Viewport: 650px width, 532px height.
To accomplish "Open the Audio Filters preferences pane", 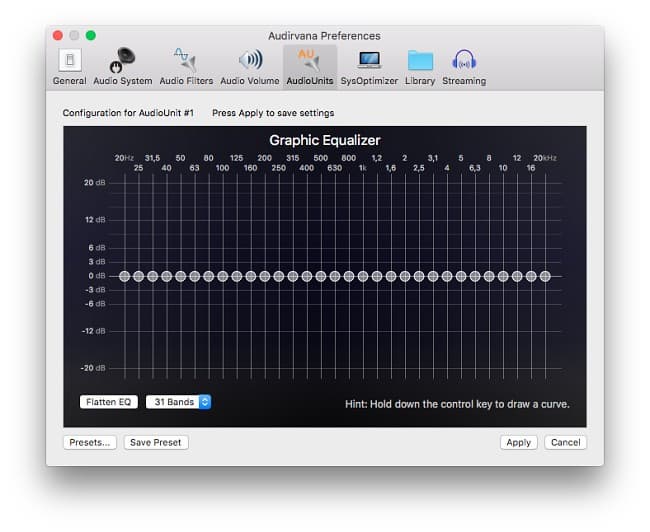I will point(186,66).
